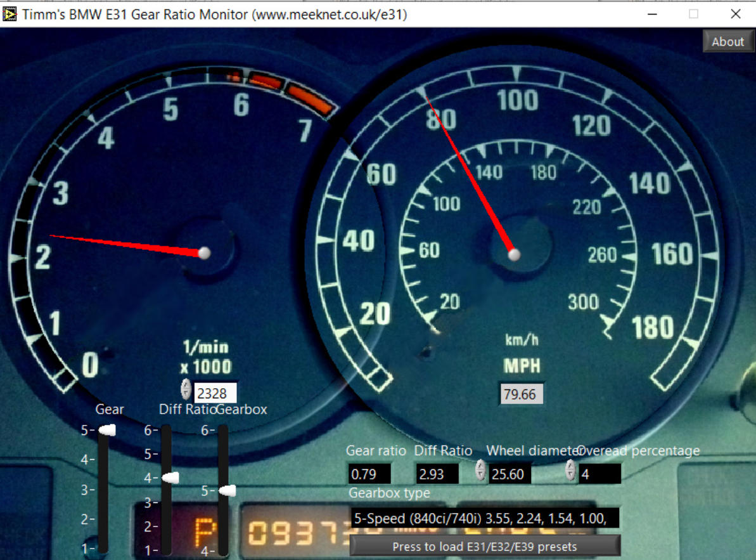Set the Gear slider to position 1
The height and width of the screenshot is (560, 756).
coord(103,549)
